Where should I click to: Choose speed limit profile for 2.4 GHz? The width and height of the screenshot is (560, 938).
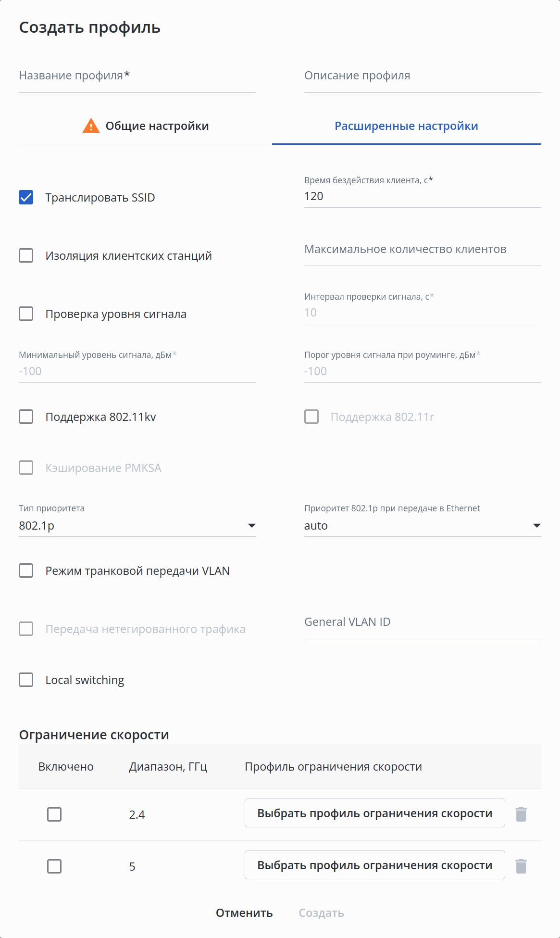[x=374, y=813]
